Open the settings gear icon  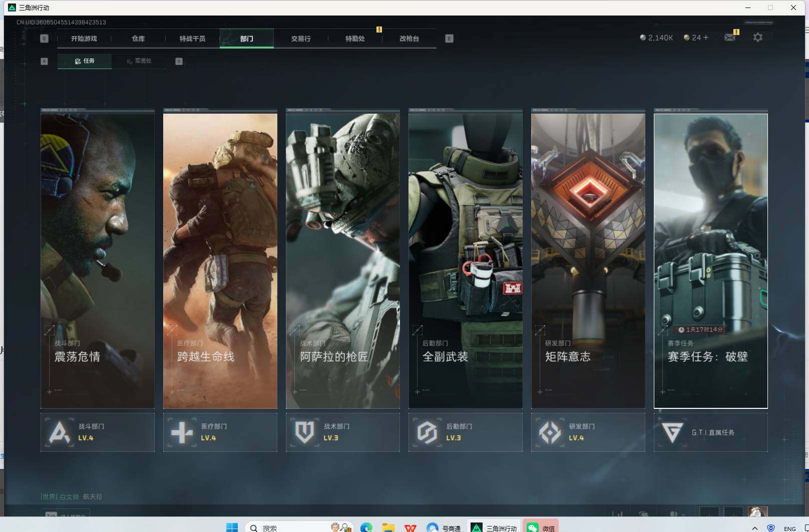[758, 38]
